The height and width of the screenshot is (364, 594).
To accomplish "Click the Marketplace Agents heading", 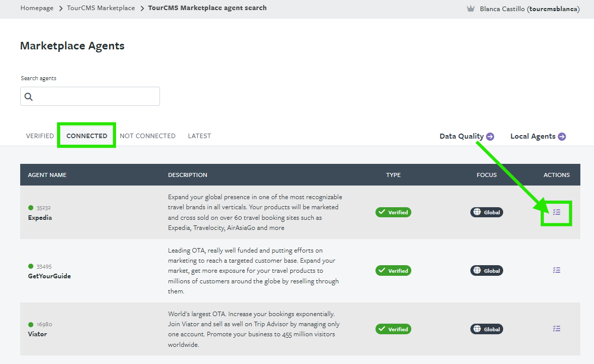I will (x=72, y=46).
